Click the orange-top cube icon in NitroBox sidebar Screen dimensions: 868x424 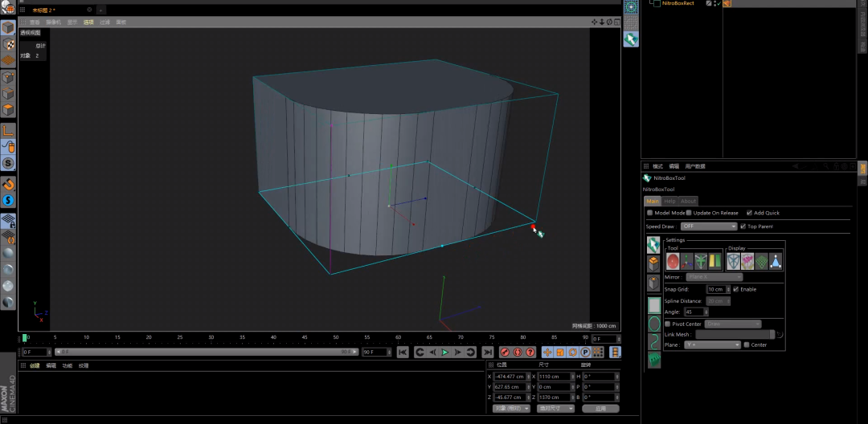click(x=653, y=263)
